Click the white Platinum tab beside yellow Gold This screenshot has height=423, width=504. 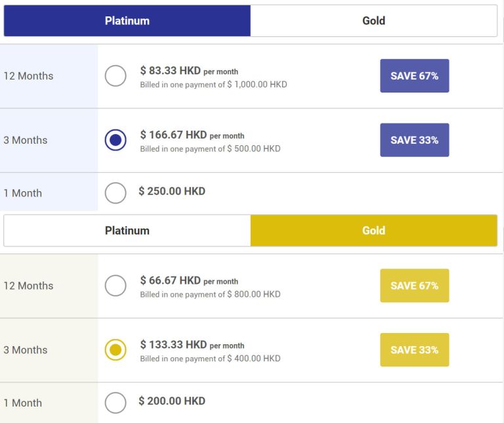coord(127,231)
